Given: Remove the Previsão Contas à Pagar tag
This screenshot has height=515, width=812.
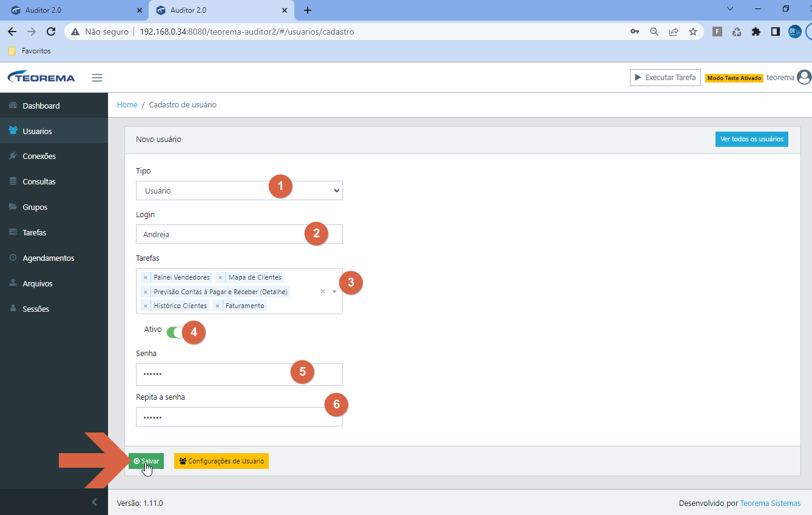Looking at the screenshot, I should [145, 292].
